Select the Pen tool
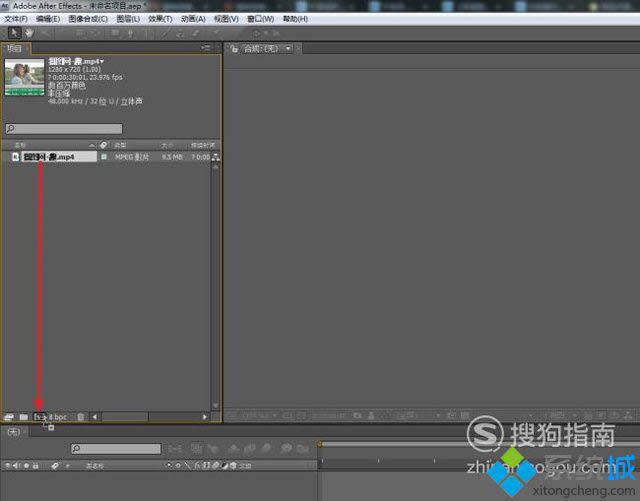640x501 pixels. tap(131, 33)
